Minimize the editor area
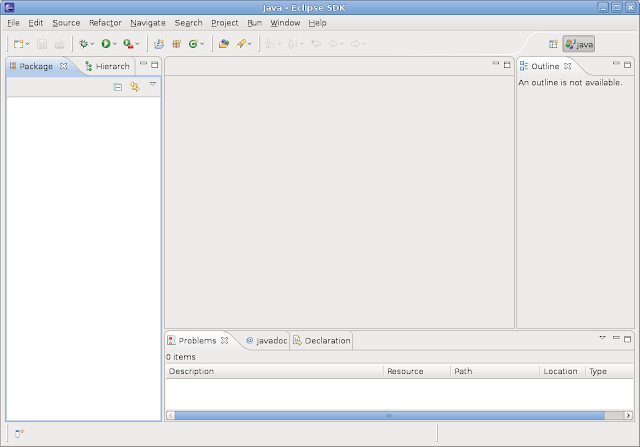Viewport: 640px width, 447px height. [x=496, y=64]
